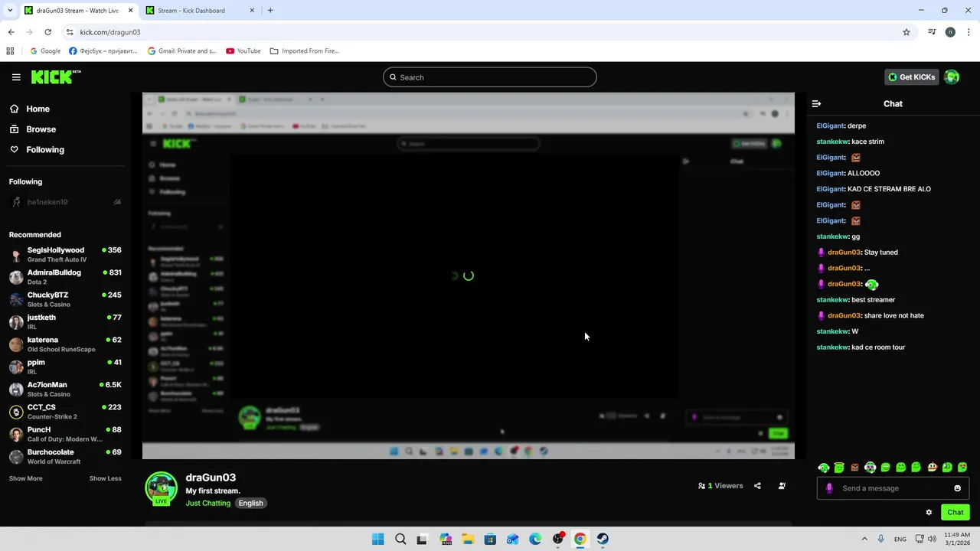The width and height of the screenshot is (980, 551).
Task: Open the SegisHollywood recommended channel
Action: pyautogui.click(x=65, y=255)
